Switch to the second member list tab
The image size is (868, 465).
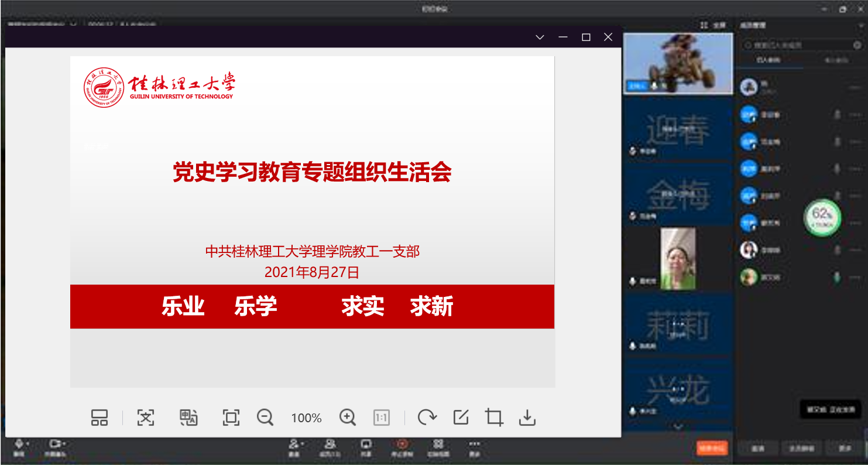[x=836, y=60]
